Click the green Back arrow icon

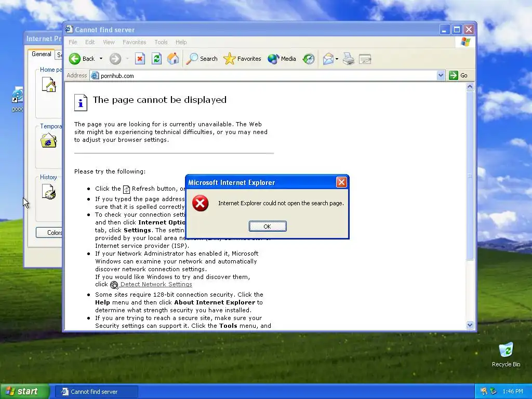click(x=75, y=59)
